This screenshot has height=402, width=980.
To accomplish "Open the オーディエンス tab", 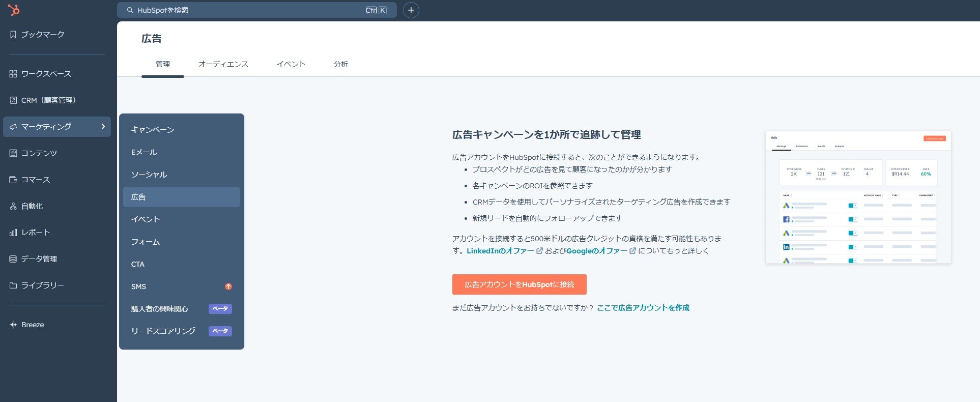I will coord(223,64).
